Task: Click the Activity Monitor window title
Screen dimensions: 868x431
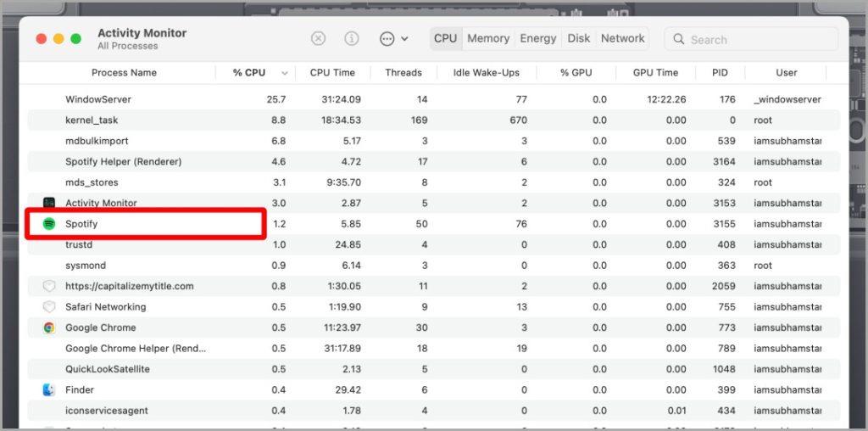Action: 142,33
